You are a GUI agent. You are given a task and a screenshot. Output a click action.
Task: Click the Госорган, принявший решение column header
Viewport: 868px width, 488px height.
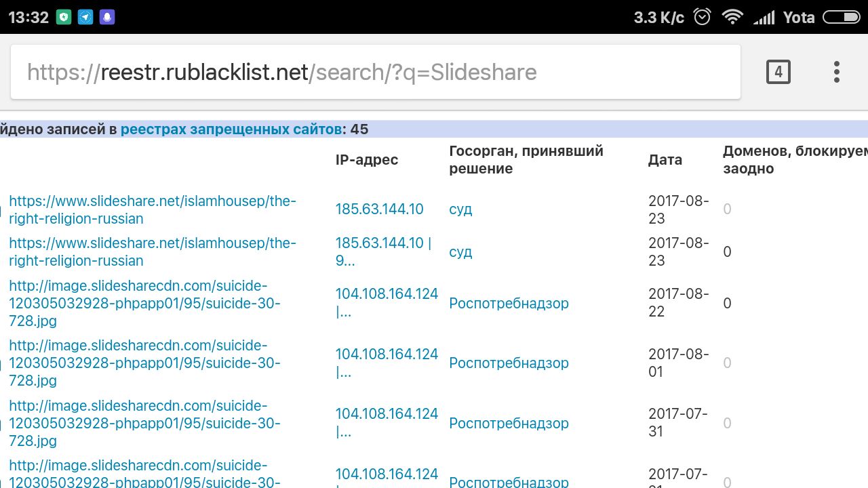[x=526, y=159]
